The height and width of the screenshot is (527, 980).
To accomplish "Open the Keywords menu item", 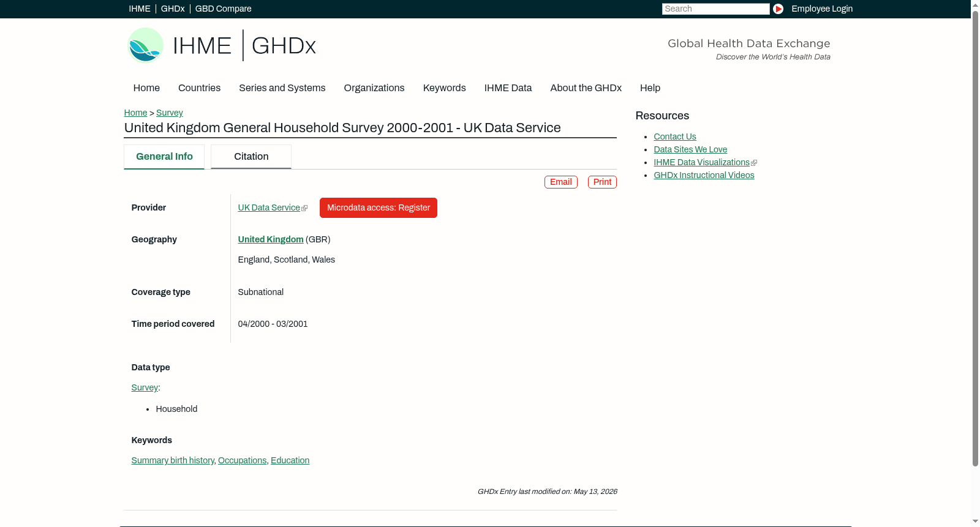I will (x=445, y=88).
